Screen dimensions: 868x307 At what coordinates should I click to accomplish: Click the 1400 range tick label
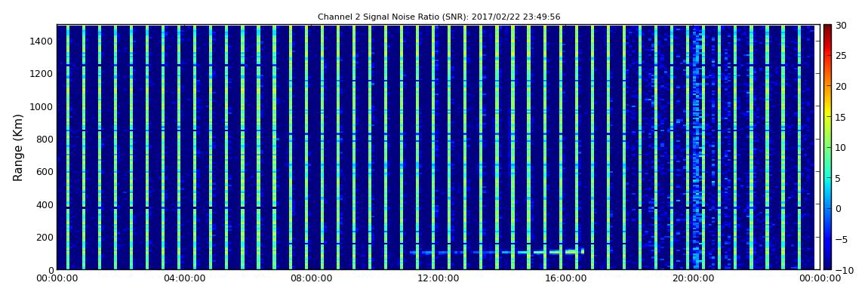(42, 41)
